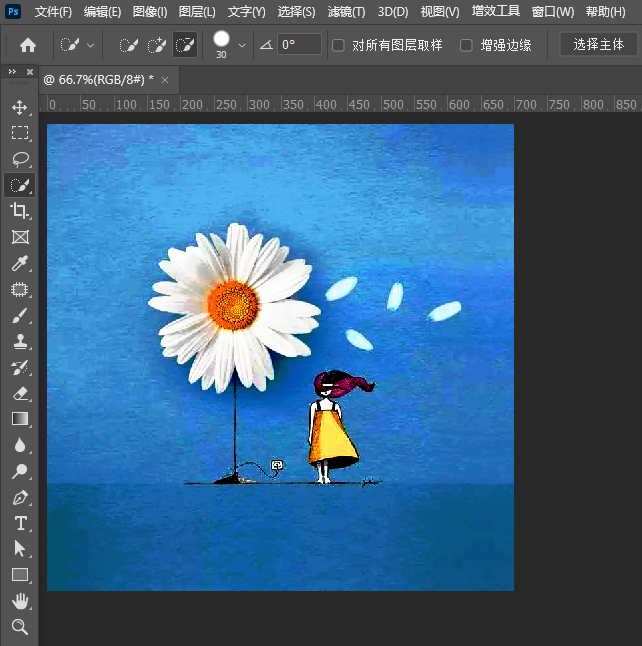Select the Hand tool
The image size is (642, 646).
(20, 601)
